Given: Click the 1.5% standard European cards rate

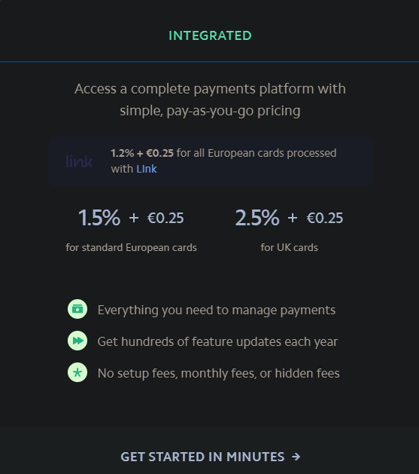Looking at the screenshot, I should (99, 218).
